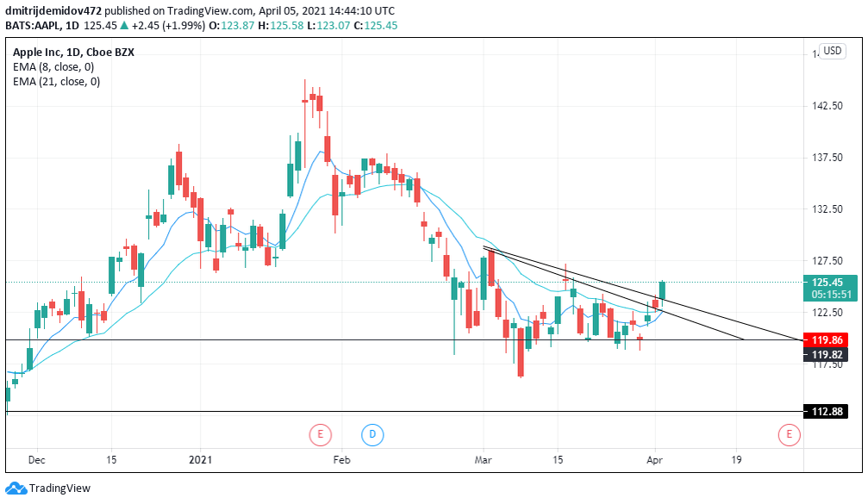This screenshot has width=868, height=504.
Task: Click the red 119.86 price label
Action: 826,339
